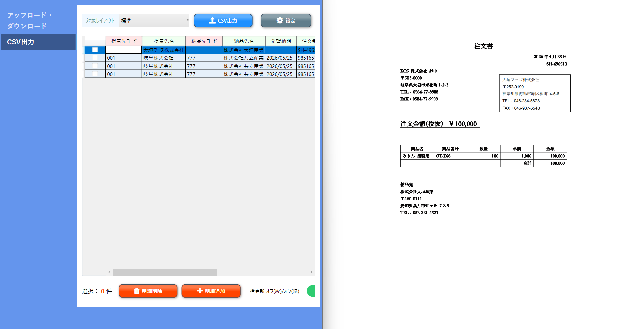Image resolution: width=644 pixels, height=329 pixels.
Task: Click the 希望納期 column header
Action: point(281,41)
